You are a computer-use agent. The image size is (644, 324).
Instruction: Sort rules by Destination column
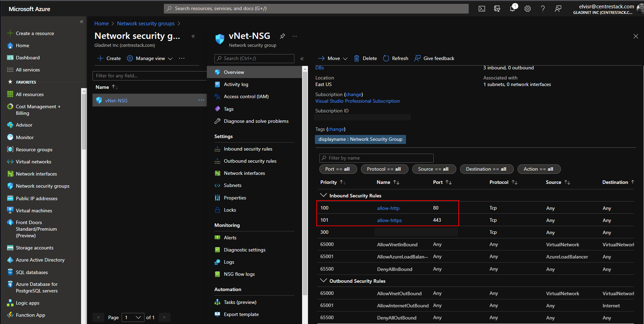[633, 182]
